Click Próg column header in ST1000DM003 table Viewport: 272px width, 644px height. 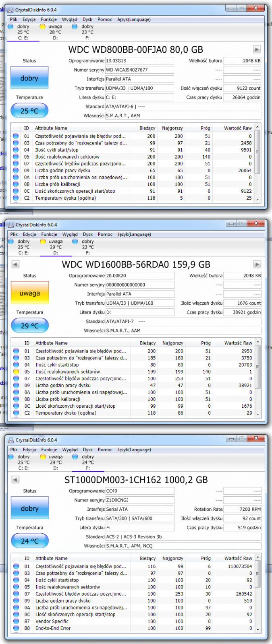(x=199, y=558)
